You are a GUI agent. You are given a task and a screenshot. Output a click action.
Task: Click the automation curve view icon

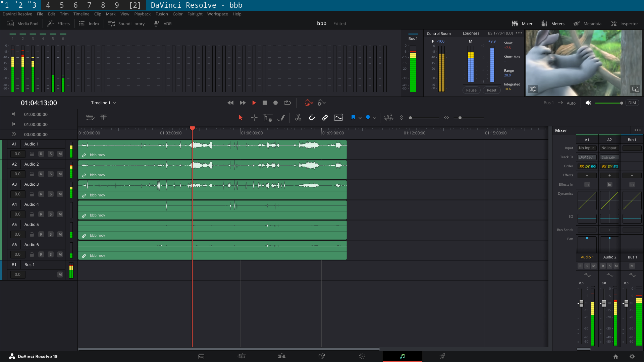pos(338,118)
